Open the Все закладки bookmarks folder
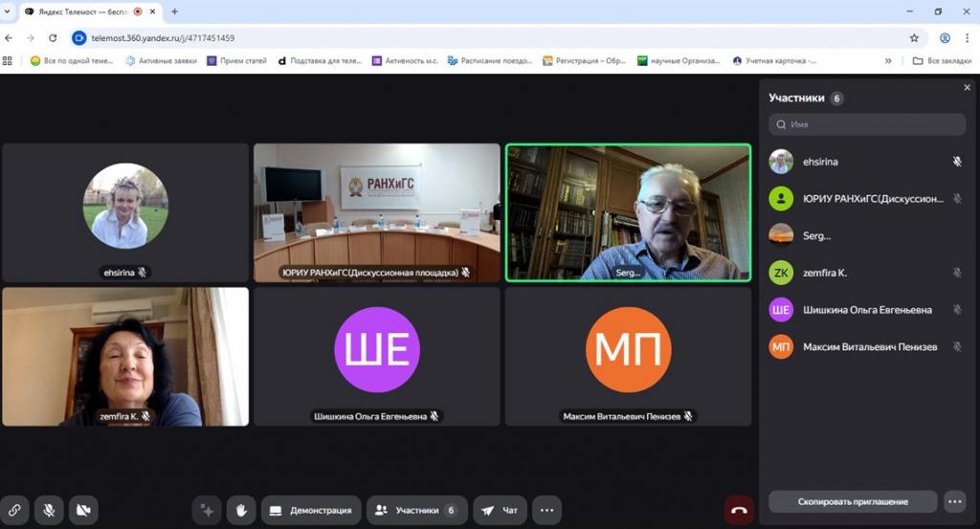The height and width of the screenshot is (529, 980). pos(941,60)
